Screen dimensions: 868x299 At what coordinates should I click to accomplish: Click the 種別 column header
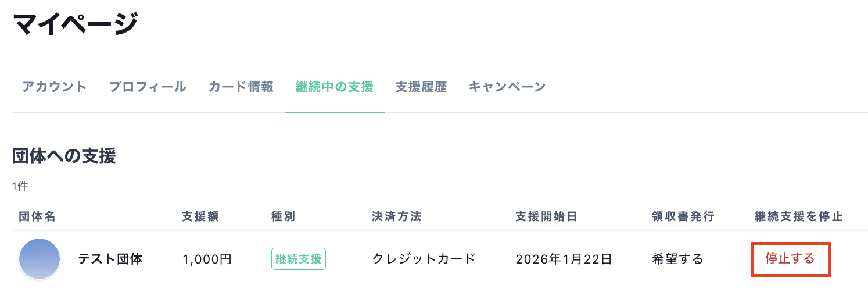click(x=284, y=217)
